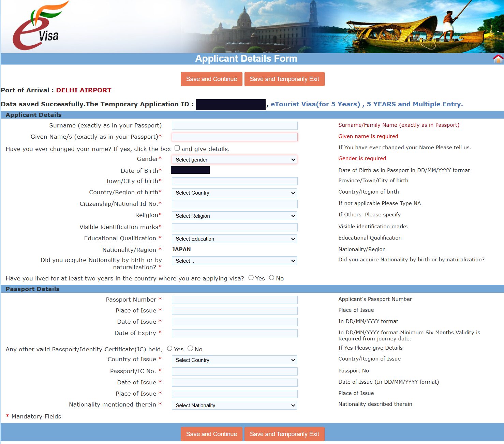Click bottom Save and Continue button
This screenshot has width=504, height=444.
211,434
